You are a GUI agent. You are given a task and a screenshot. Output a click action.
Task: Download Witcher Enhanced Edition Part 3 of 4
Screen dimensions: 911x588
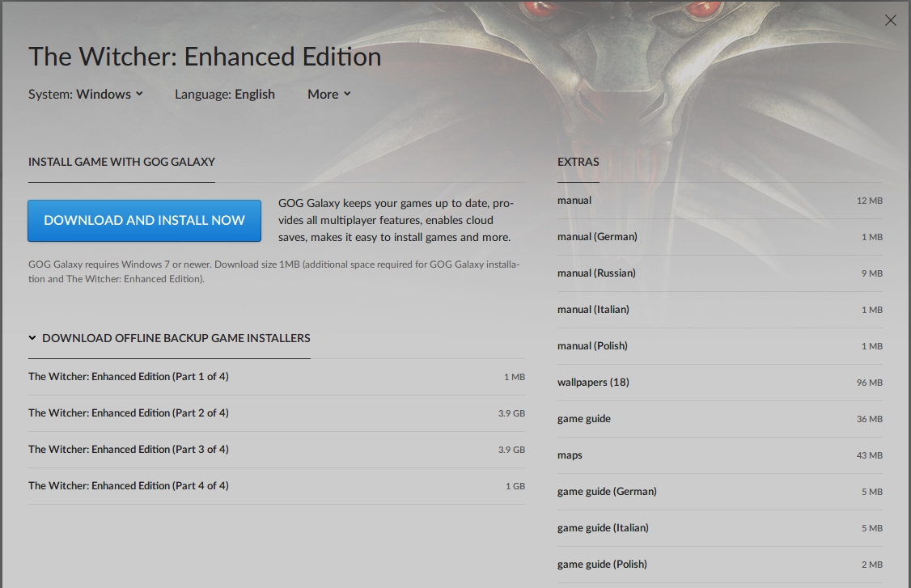(x=277, y=450)
